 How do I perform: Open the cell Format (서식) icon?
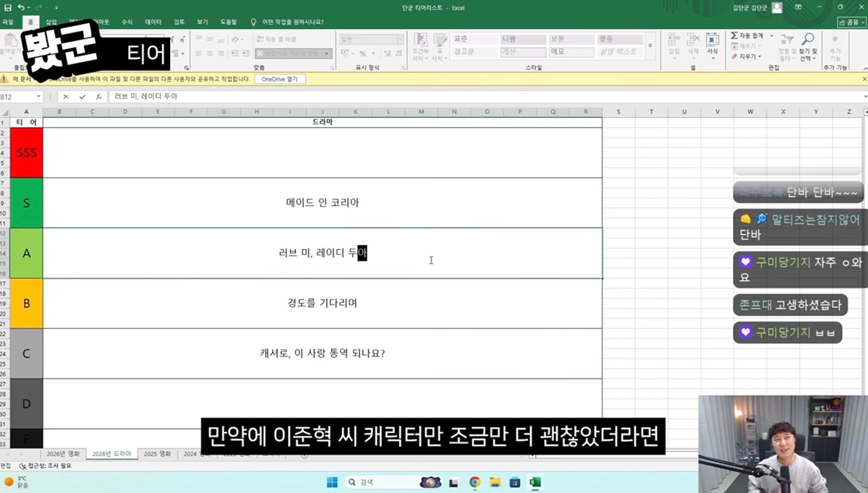coord(712,43)
